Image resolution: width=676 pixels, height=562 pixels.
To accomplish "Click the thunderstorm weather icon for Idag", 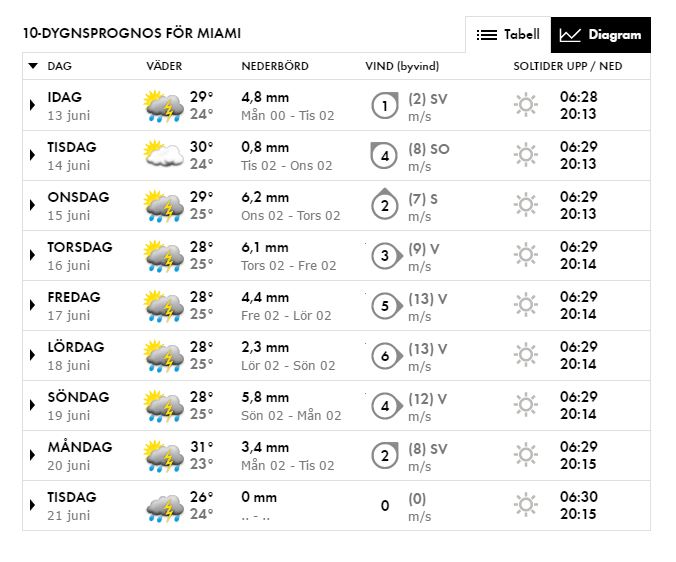I will (163, 105).
